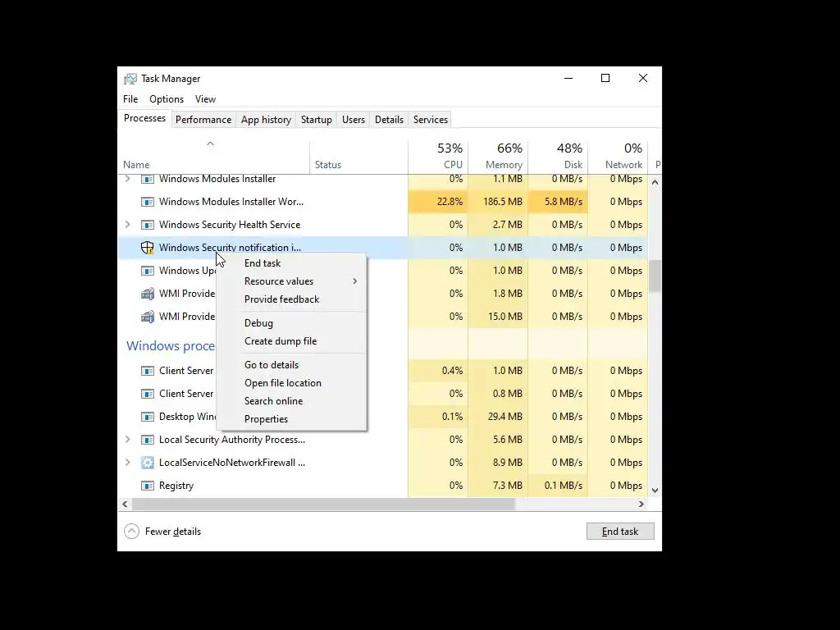Viewport: 840px width, 630px height.
Task: Click the Windows Security notification shield icon
Action: point(148,248)
